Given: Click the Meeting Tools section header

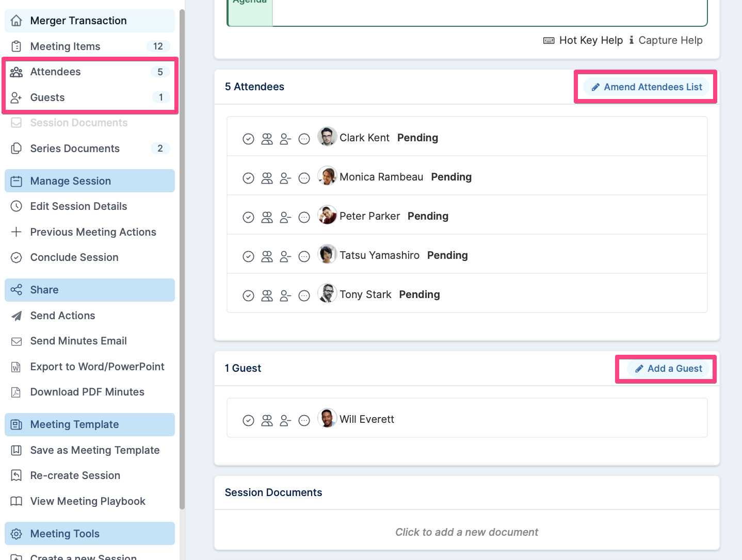Looking at the screenshot, I should [x=90, y=534].
